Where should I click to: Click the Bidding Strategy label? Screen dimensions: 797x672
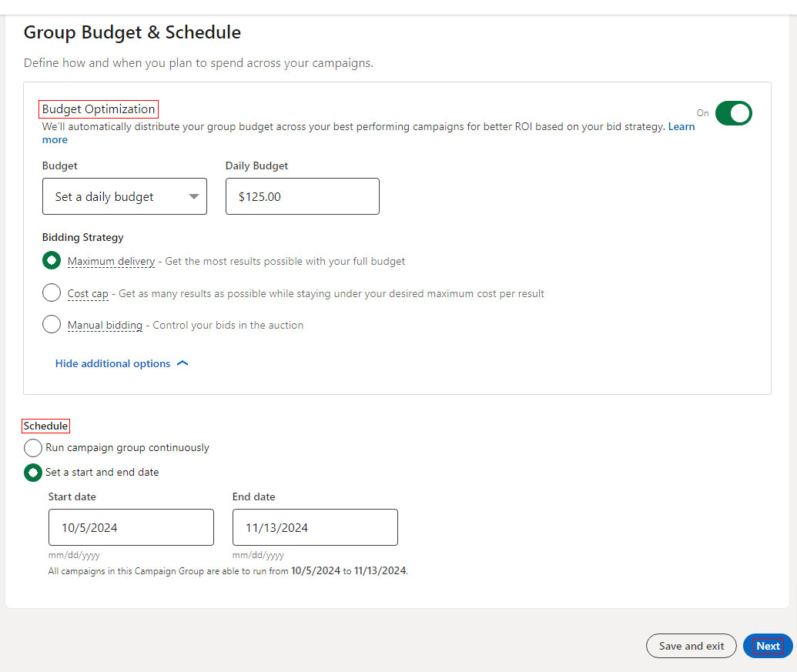click(83, 237)
